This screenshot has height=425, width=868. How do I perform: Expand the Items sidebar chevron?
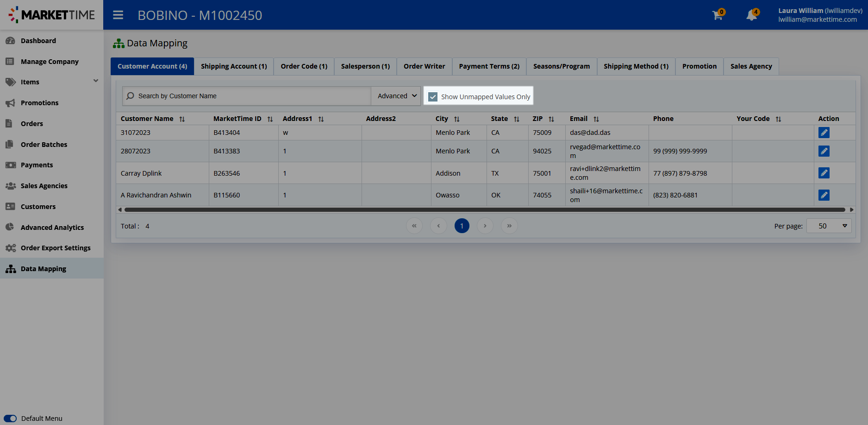(96, 81)
